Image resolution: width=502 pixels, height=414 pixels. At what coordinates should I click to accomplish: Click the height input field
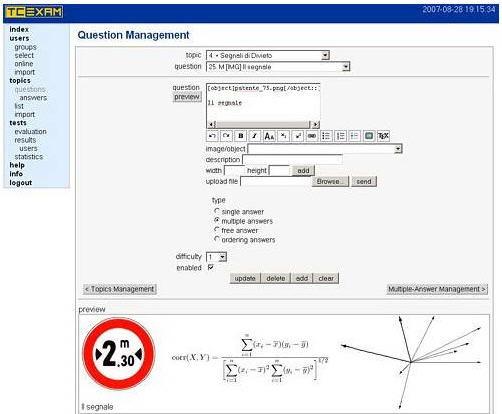pyautogui.click(x=279, y=171)
